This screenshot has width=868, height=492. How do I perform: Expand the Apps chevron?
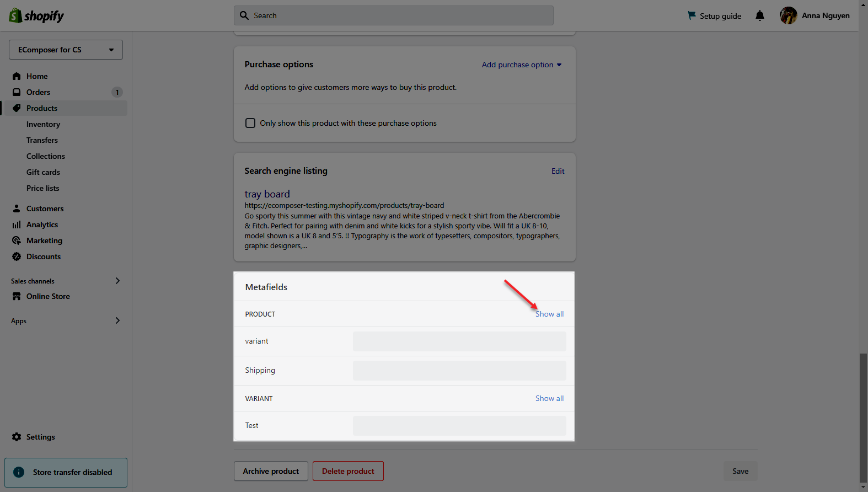[x=117, y=320]
